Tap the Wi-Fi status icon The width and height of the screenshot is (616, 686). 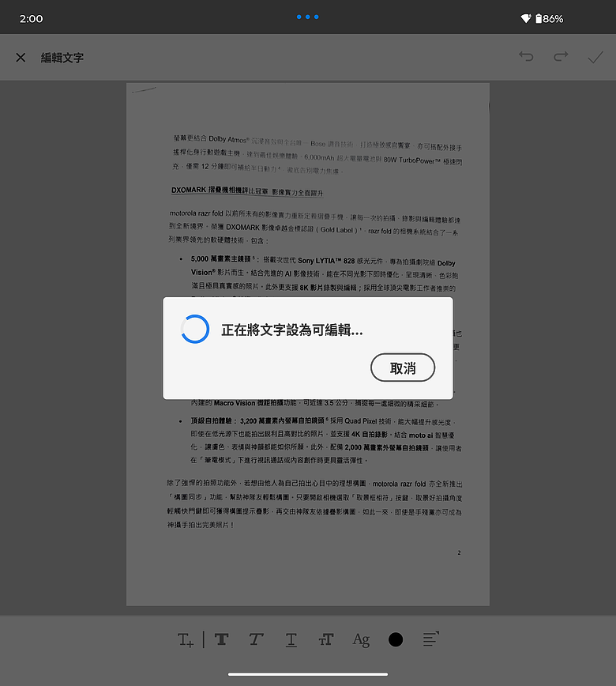525,18
